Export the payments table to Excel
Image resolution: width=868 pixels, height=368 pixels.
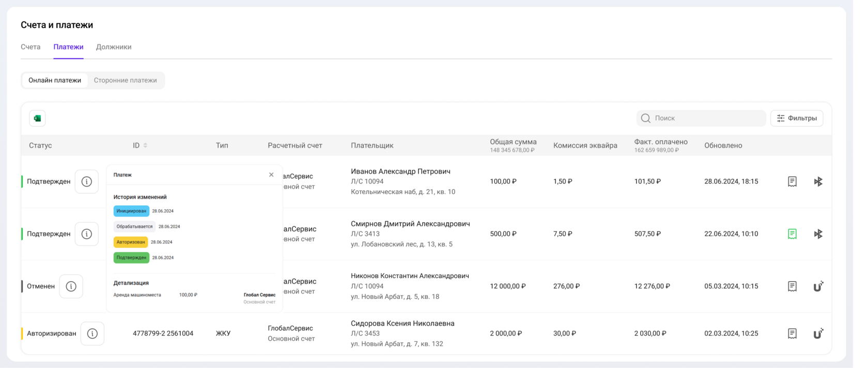pyautogui.click(x=37, y=118)
